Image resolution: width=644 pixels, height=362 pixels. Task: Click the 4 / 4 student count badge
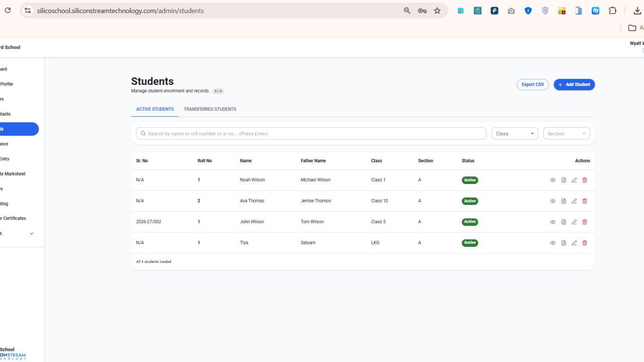pyautogui.click(x=218, y=91)
